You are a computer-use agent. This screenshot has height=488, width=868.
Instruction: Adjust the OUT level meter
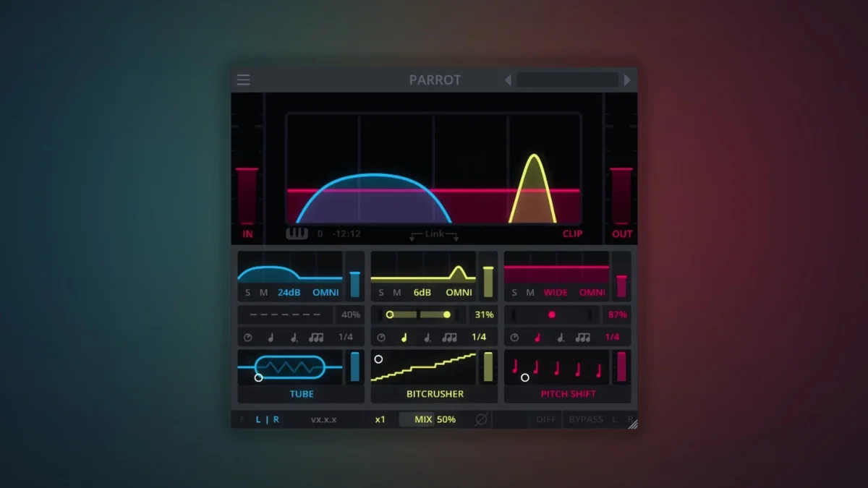click(621, 195)
